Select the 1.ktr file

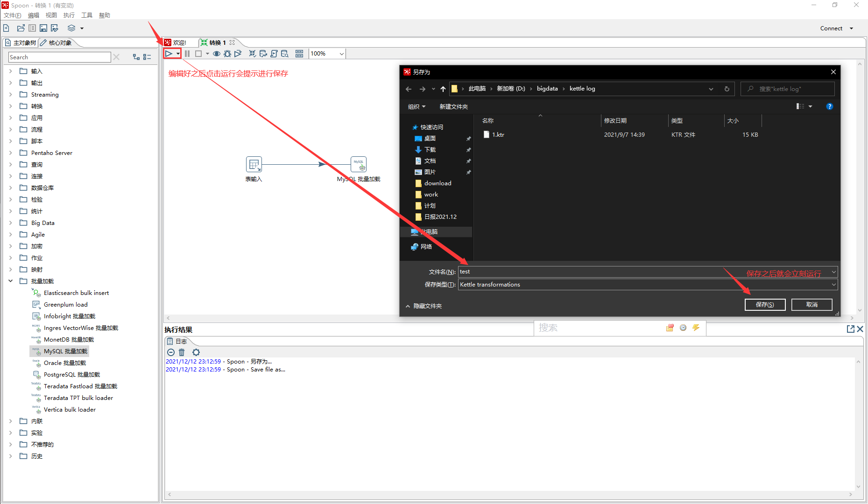click(x=498, y=134)
